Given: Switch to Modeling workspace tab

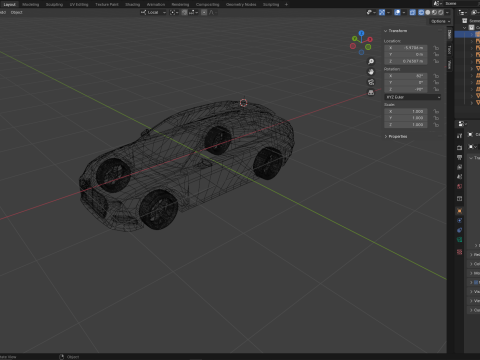Looking at the screenshot, I should tap(31, 4).
